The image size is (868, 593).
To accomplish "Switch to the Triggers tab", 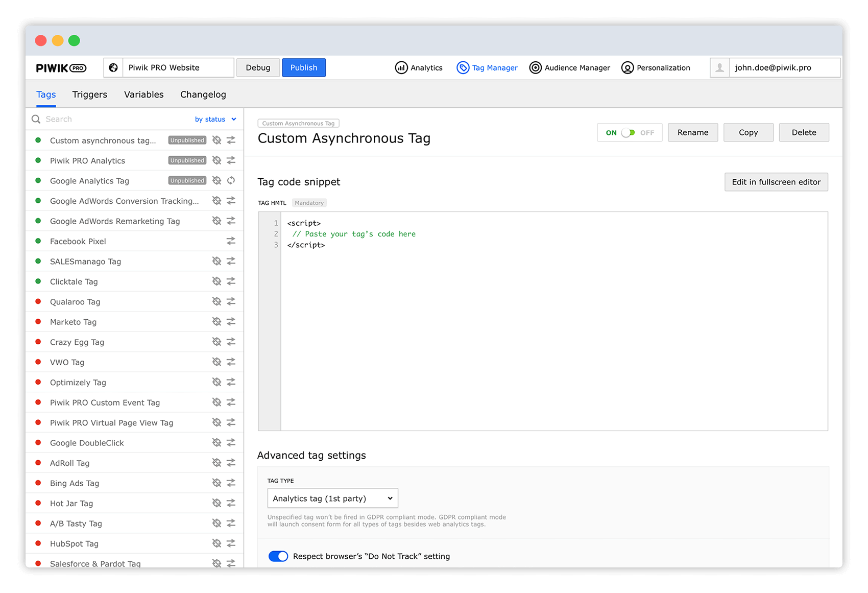I will 89,94.
